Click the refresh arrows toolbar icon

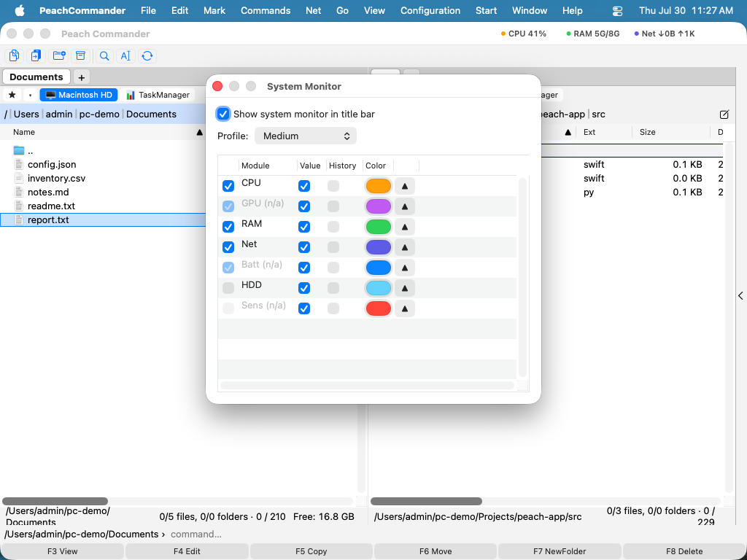click(x=147, y=55)
